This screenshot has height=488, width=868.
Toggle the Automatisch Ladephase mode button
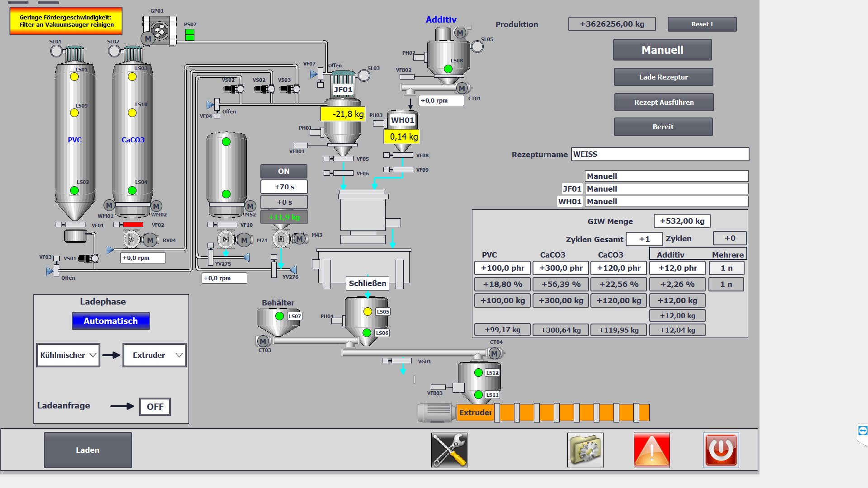coord(111,321)
